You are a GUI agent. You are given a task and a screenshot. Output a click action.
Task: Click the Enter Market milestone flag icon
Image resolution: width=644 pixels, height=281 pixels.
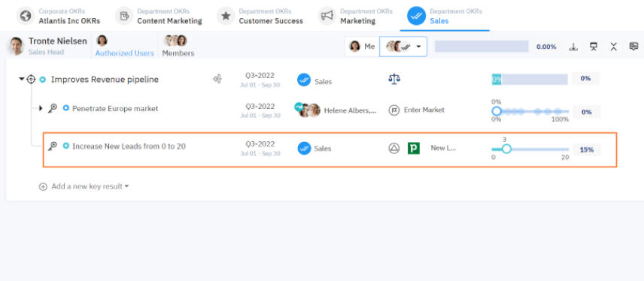[394, 110]
